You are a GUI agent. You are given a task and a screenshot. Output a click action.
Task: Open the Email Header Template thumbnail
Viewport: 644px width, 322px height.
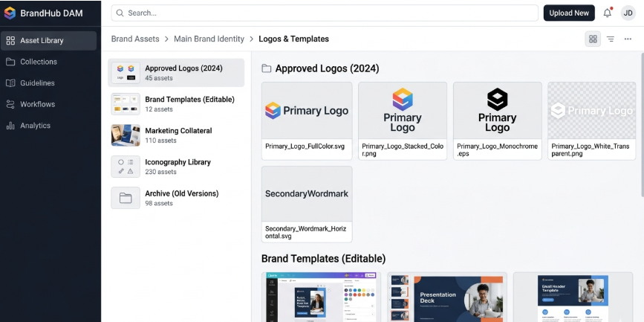point(573,297)
